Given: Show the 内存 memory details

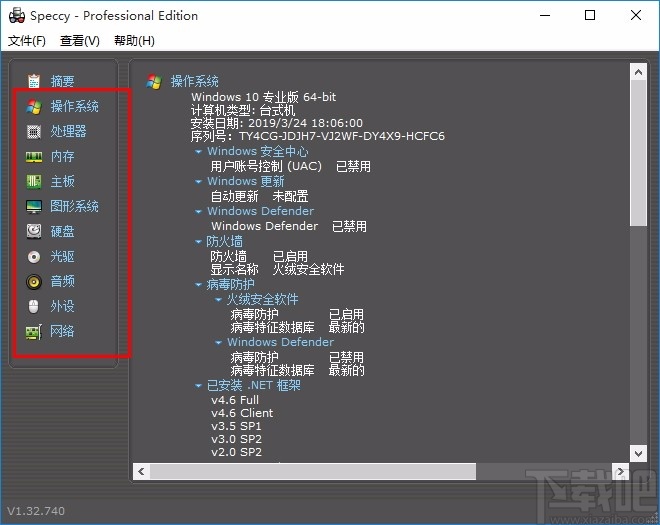Looking at the screenshot, I should coord(62,157).
